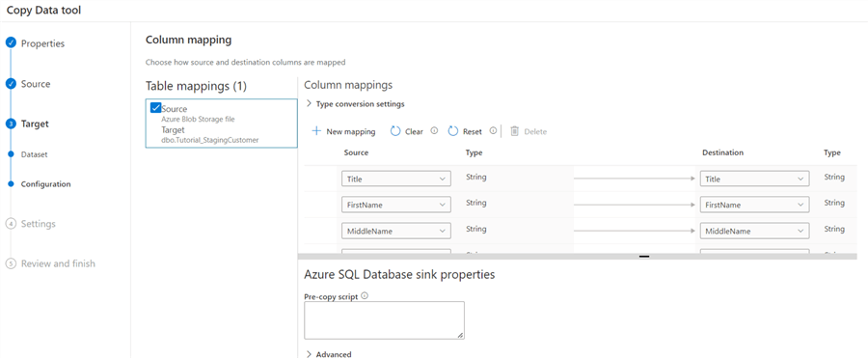Select the Target step label
Image resolution: width=868 pixels, height=358 pixels.
(35, 124)
